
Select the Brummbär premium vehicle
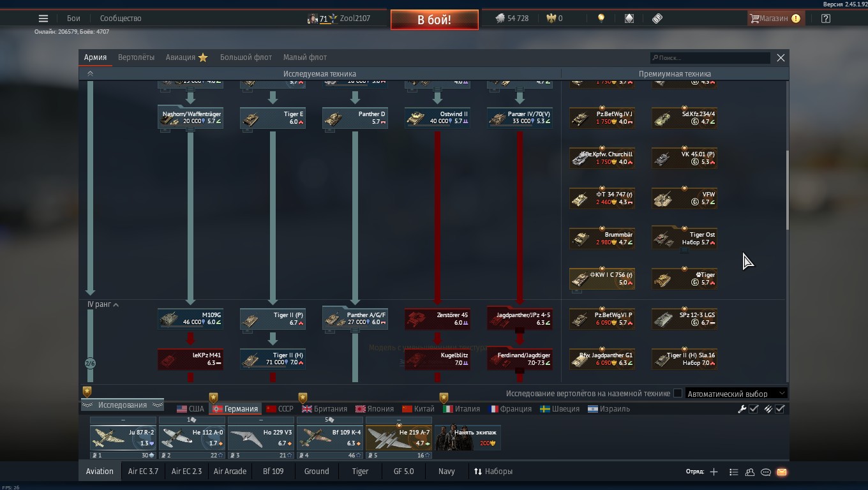(x=602, y=239)
